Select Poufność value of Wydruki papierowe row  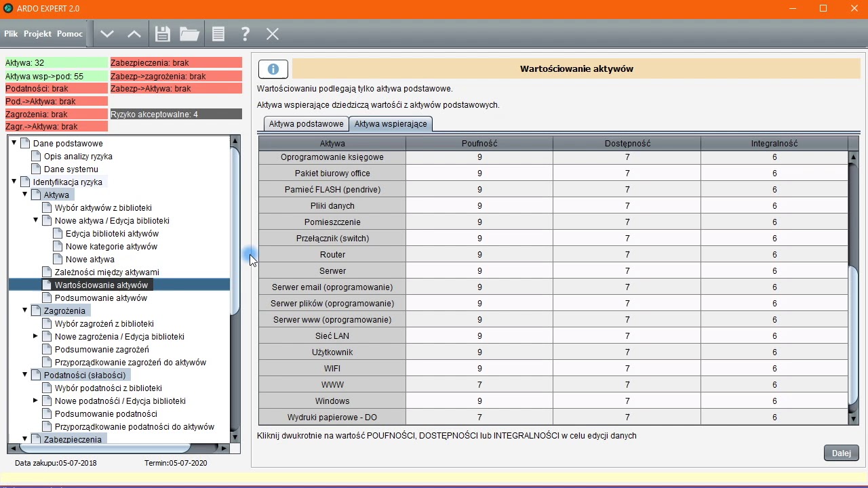tap(479, 417)
